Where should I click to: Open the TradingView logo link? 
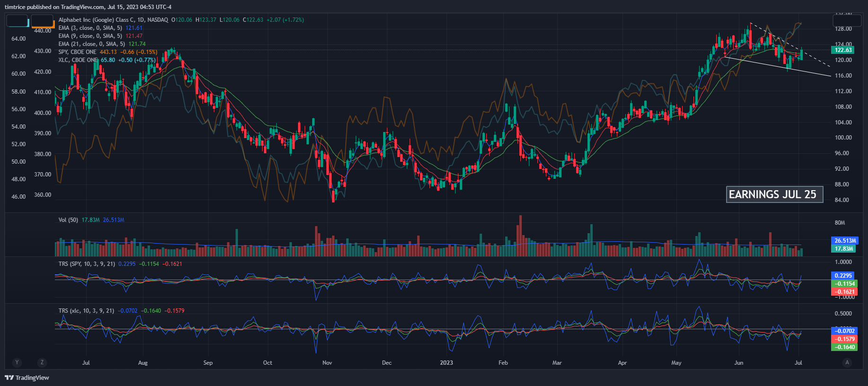[27, 377]
